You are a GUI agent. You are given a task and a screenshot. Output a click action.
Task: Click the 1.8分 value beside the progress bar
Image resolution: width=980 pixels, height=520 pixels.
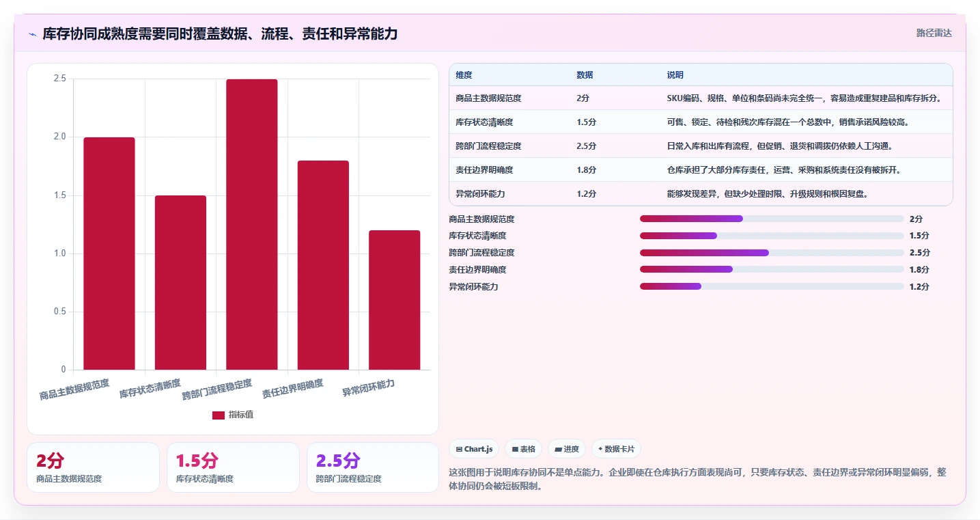tap(919, 269)
